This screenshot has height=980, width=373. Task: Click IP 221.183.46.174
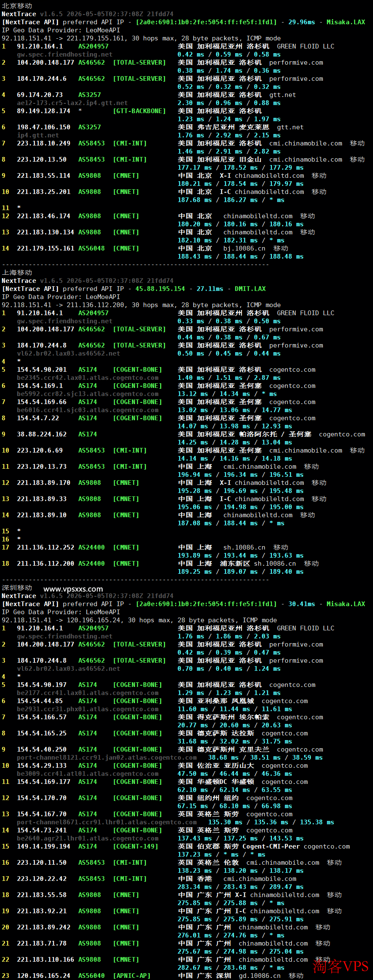tap(44, 216)
